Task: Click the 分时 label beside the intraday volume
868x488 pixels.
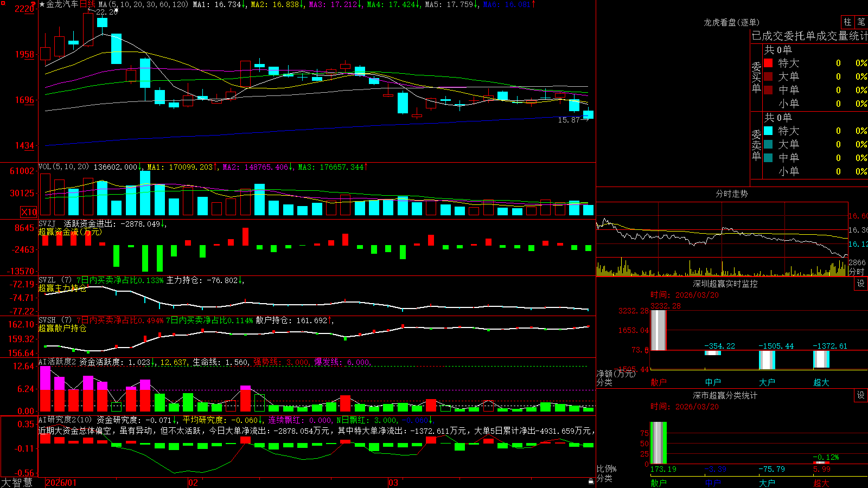Action: click(857, 272)
